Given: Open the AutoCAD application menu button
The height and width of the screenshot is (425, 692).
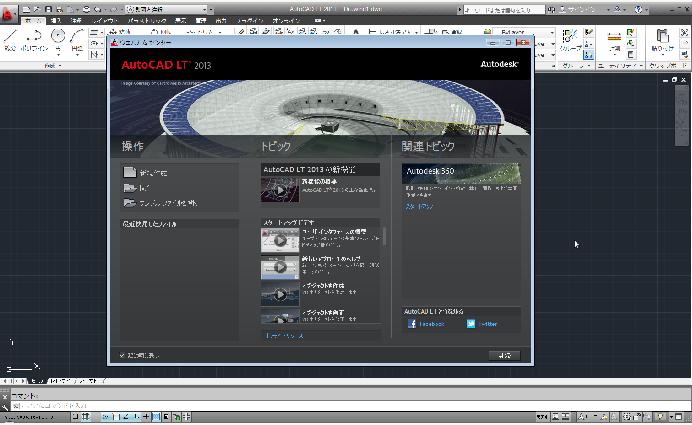Looking at the screenshot, I should tap(8, 14).
